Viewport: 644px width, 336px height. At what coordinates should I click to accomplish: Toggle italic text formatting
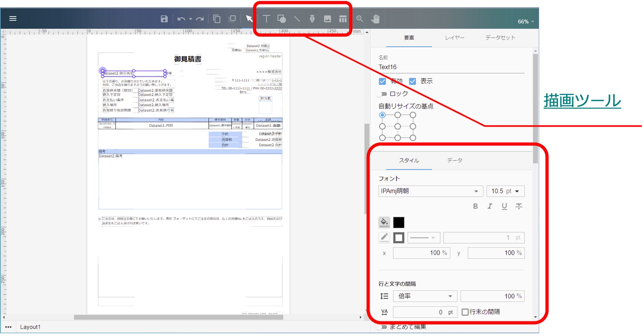(x=490, y=206)
